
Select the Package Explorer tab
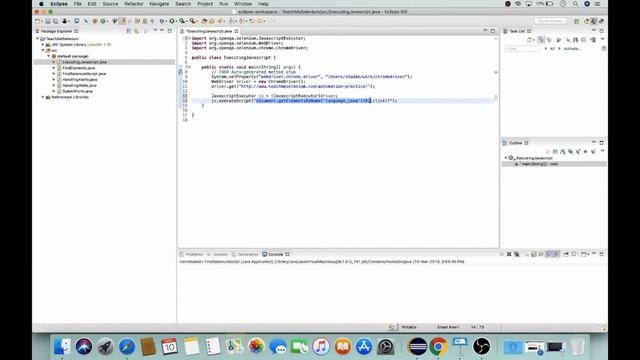(x=56, y=31)
